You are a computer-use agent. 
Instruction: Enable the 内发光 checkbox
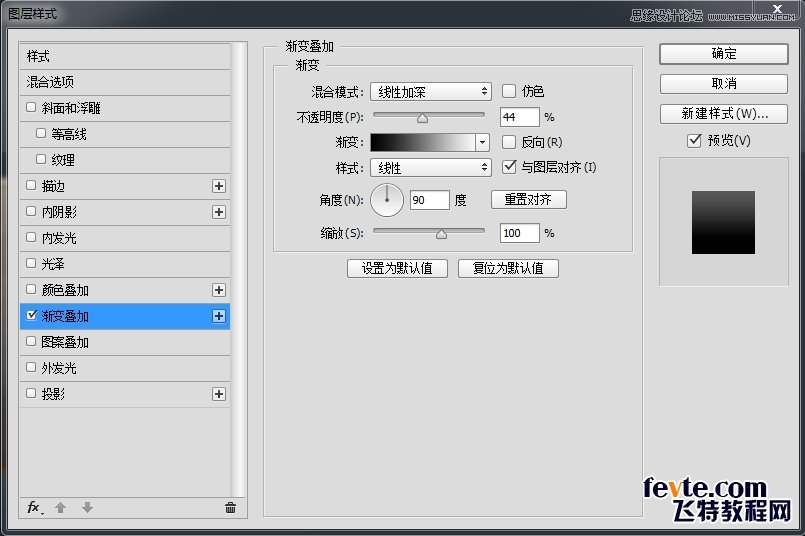31,237
